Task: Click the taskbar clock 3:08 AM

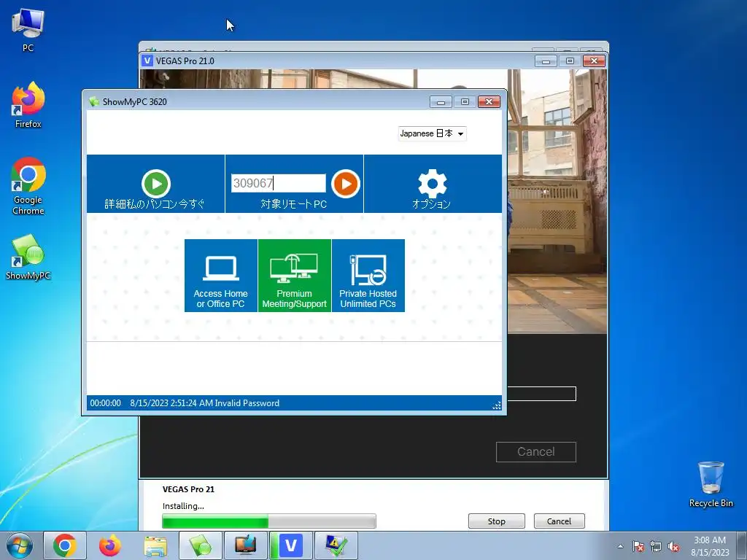Action: 710,546
